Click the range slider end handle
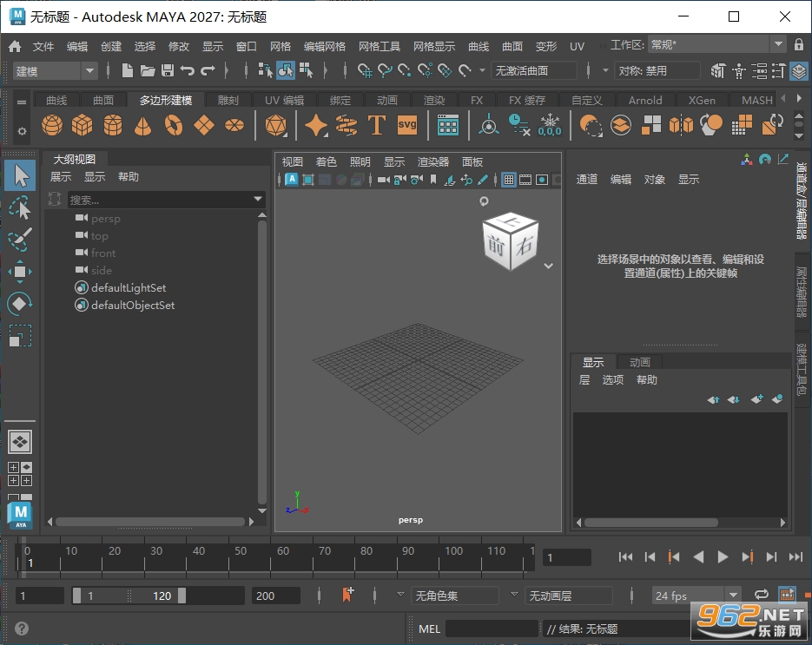Screen dimensions: 812x645 (182, 596)
